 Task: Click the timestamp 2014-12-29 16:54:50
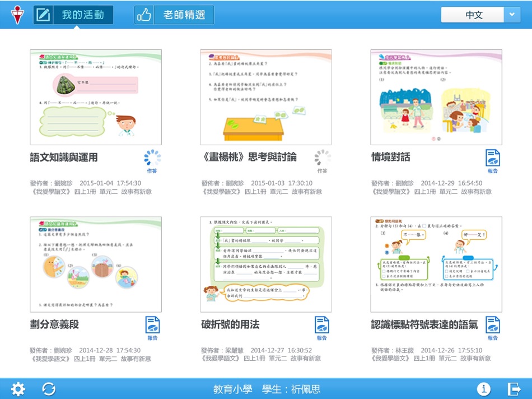point(451,183)
